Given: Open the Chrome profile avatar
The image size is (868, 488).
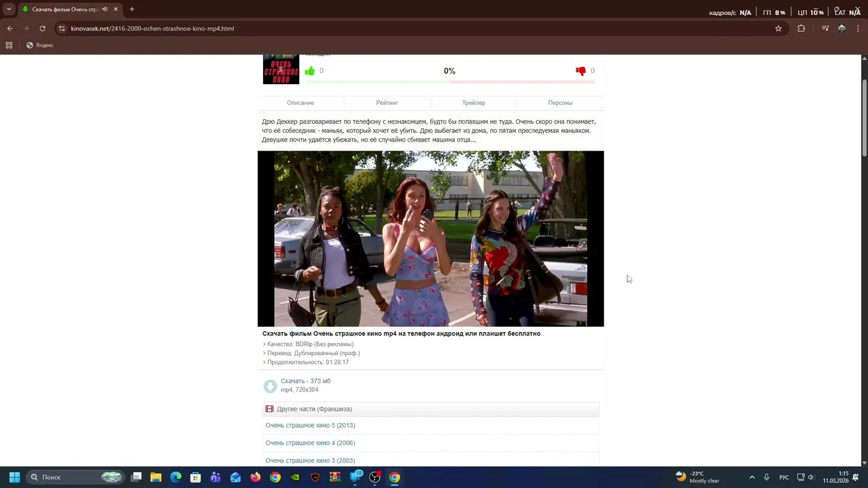Looking at the screenshot, I should point(842,28).
